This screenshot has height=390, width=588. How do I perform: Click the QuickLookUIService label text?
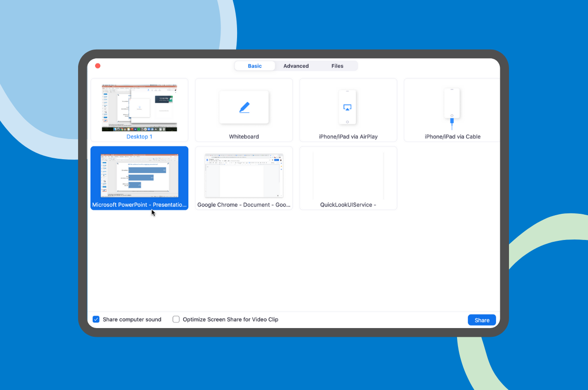348,205
